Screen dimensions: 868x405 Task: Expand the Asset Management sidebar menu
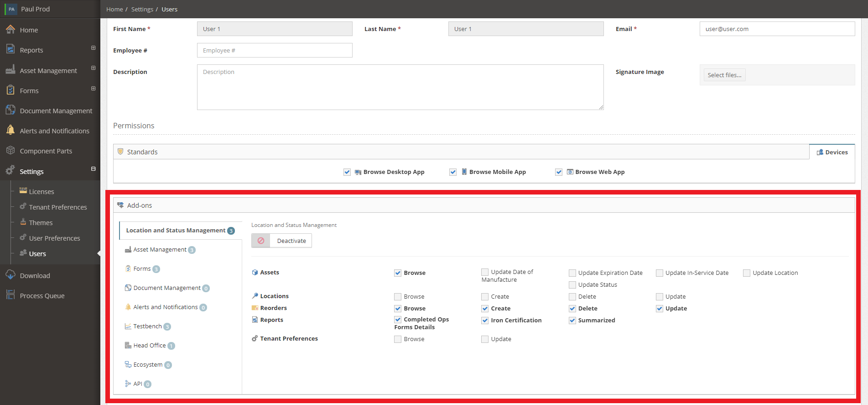tap(93, 68)
